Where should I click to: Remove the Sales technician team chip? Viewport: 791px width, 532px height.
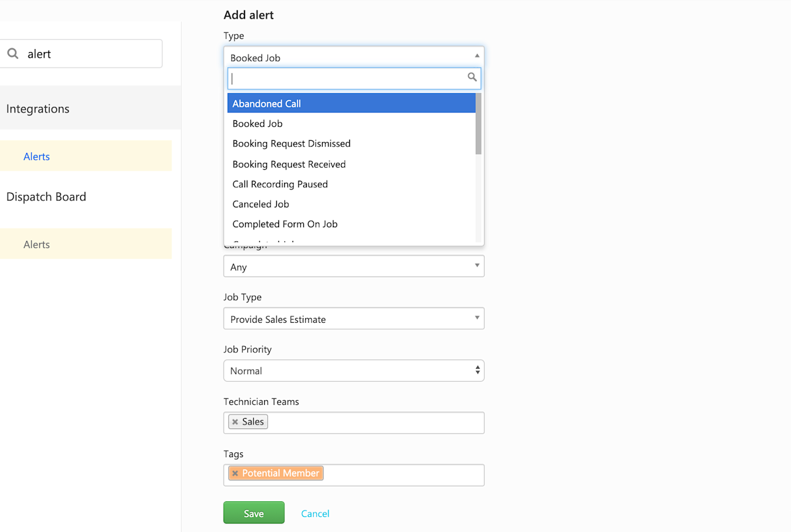[235, 422]
